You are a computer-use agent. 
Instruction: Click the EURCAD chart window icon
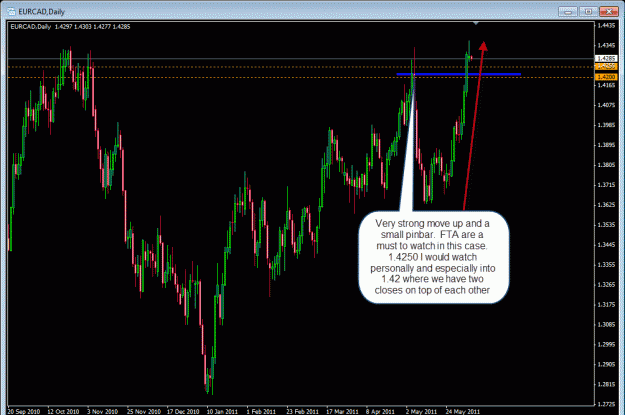[x=11, y=12]
